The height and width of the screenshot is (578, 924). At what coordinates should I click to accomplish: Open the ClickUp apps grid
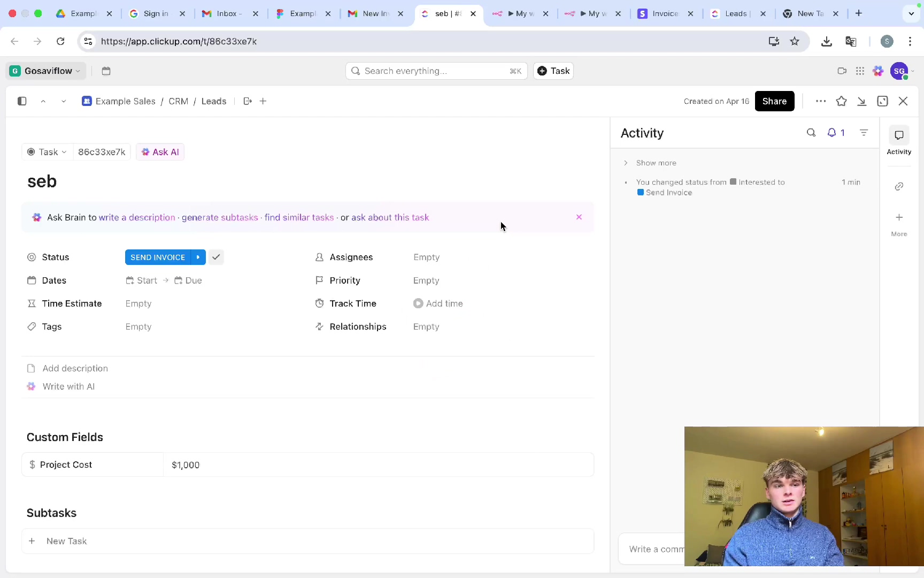point(860,71)
